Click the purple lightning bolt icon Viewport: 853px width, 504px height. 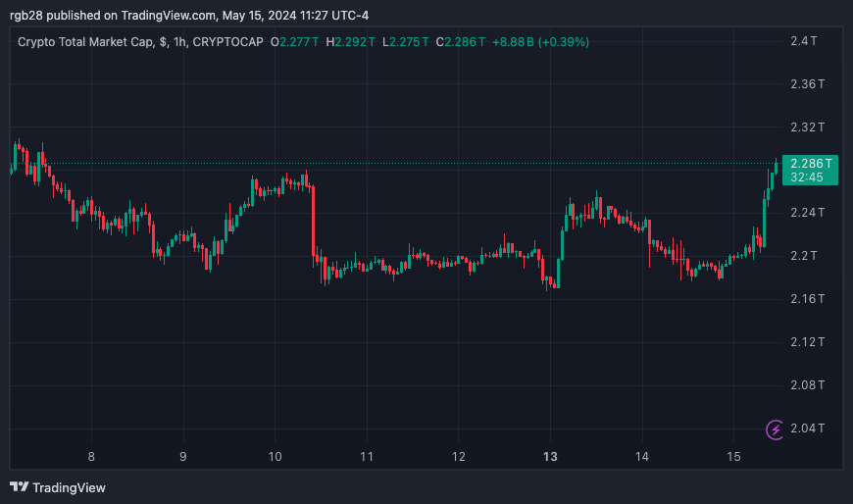point(775,429)
